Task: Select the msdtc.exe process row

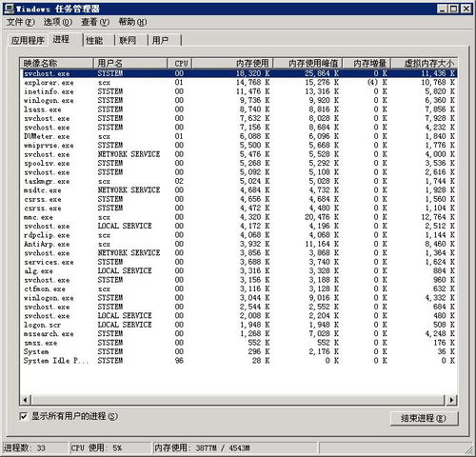Action: coord(239,190)
